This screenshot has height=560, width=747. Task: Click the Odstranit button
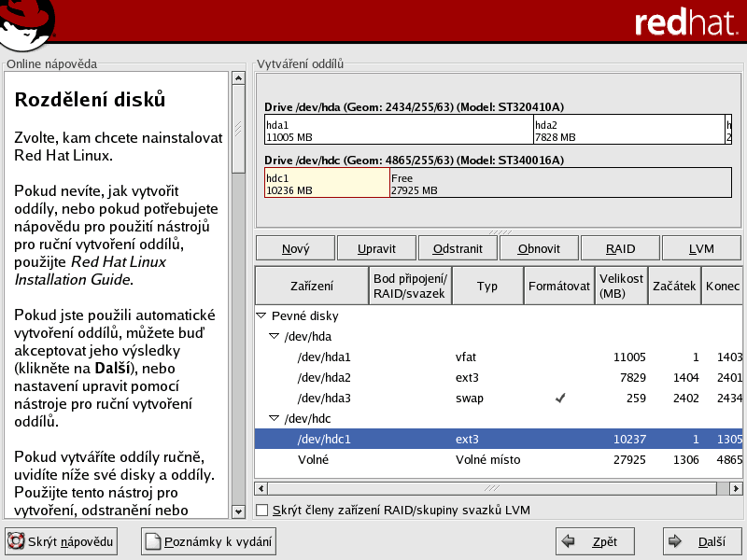coord(458,248)
